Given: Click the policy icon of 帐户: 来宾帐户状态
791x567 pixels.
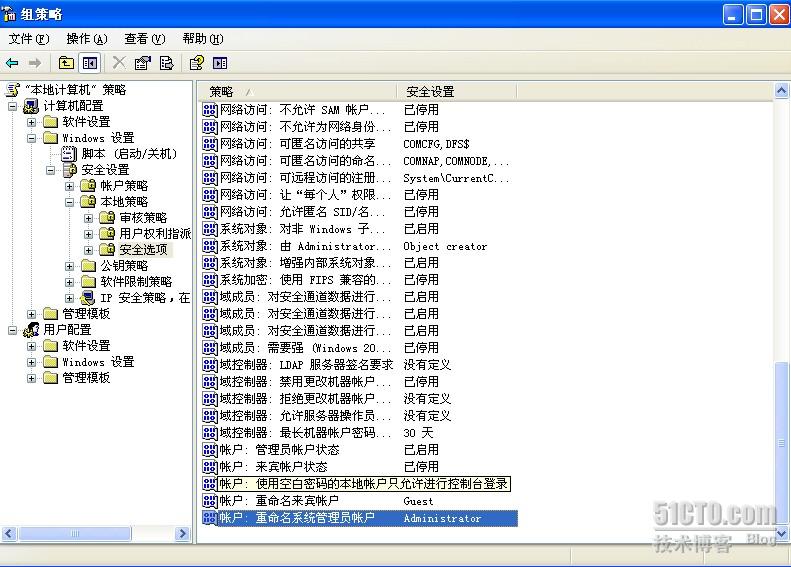Looking at the screenshot, I should coord(210,467).
